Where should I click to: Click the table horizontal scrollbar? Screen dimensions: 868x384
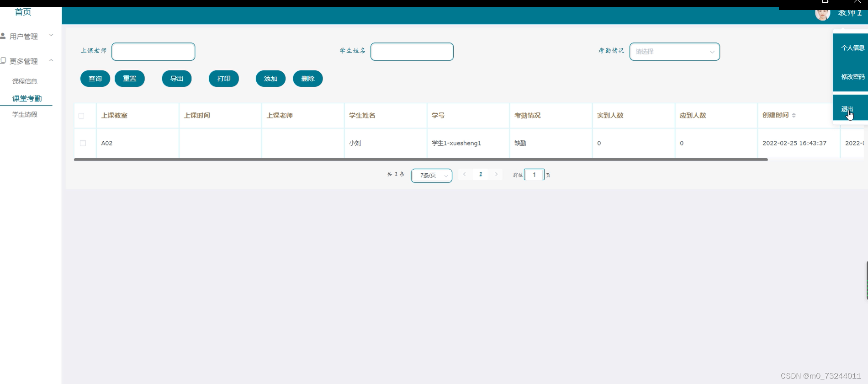[421, 160]
